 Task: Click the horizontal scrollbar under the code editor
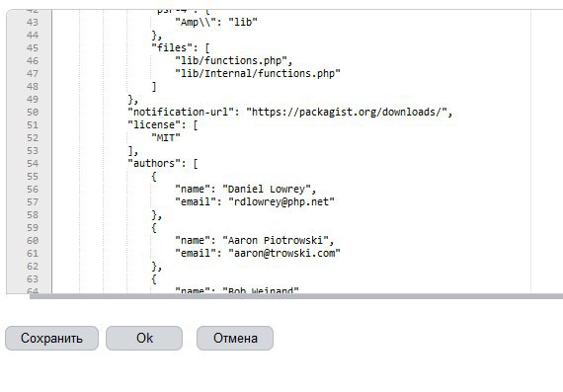point(296,296)
